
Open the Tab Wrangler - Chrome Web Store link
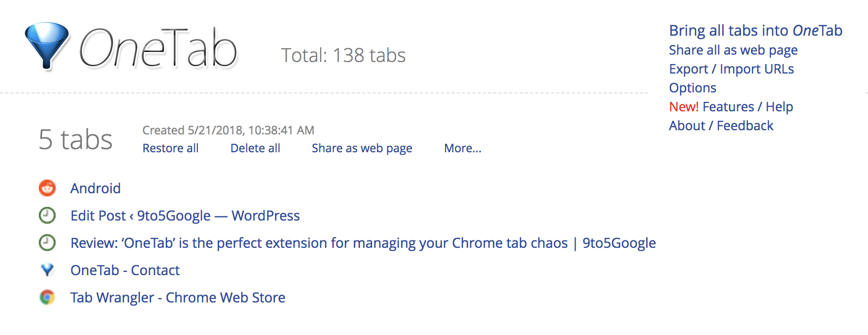pos(177,297)
